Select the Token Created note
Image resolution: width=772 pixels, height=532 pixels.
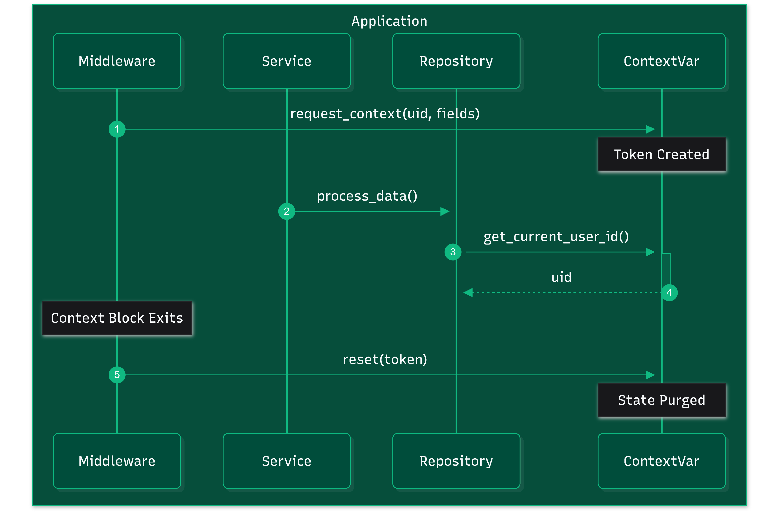[661, 154]
